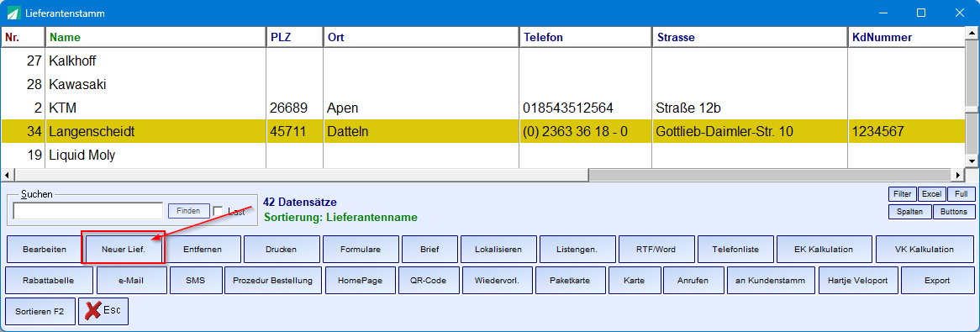
Task: Click the small Buttons button
Action: coord(954,211)
